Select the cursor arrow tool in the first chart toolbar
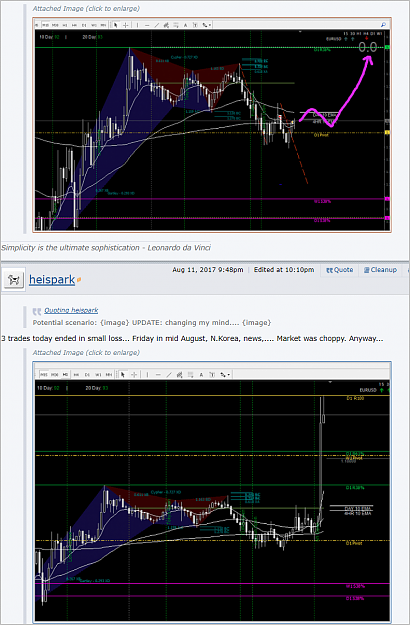The height and width of the screenshot is (625, 410). pyautogui.click(x=116, y=25)
